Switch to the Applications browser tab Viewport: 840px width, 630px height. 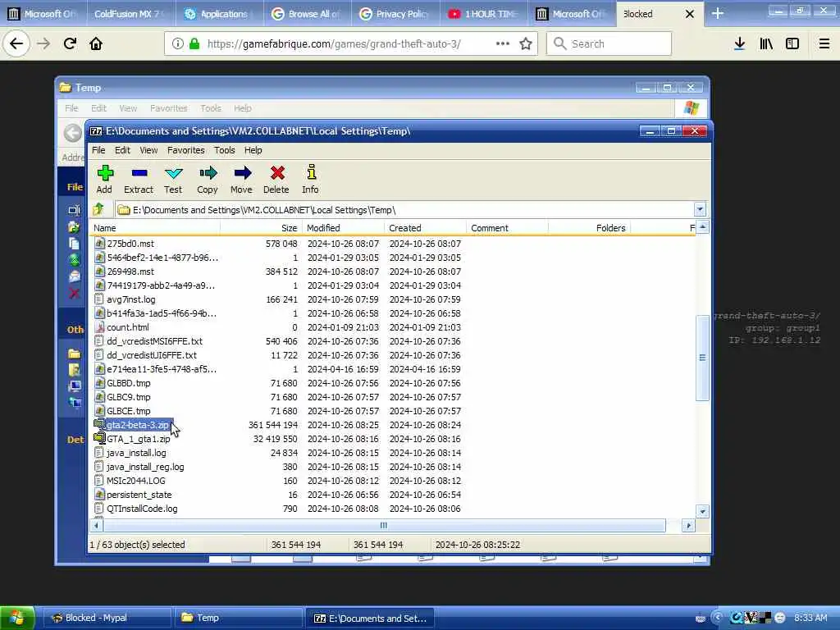click(220, 14)
